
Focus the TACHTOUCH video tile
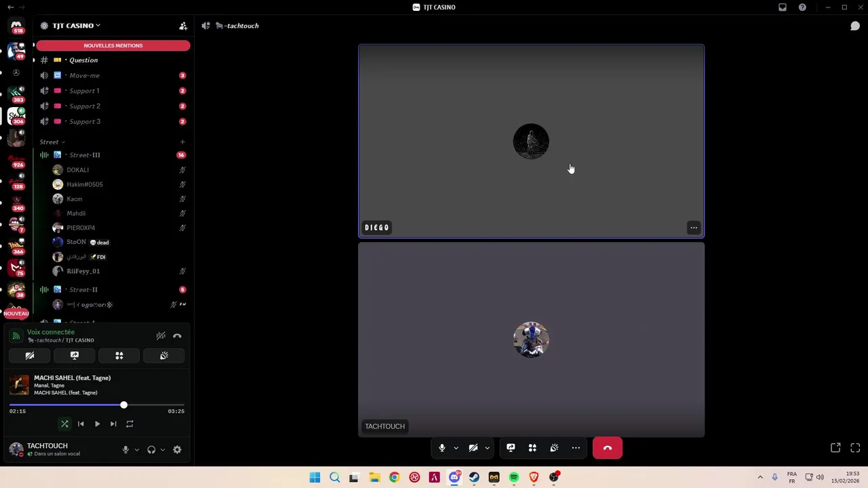531,340
